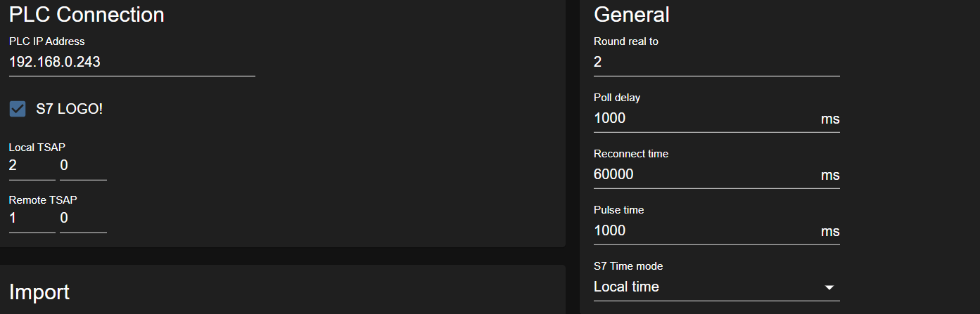
Task: Click the PLC Connection section heading
Action: pos(87,14)
